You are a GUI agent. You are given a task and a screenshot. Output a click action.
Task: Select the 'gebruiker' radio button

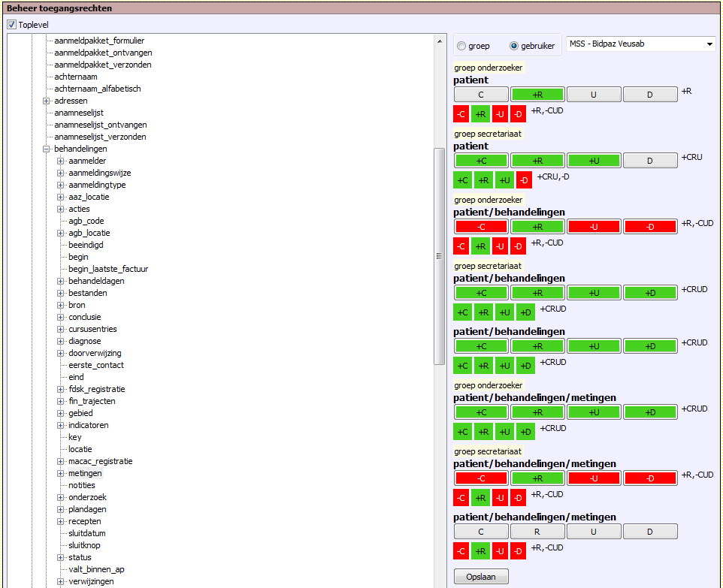(514, 46)
